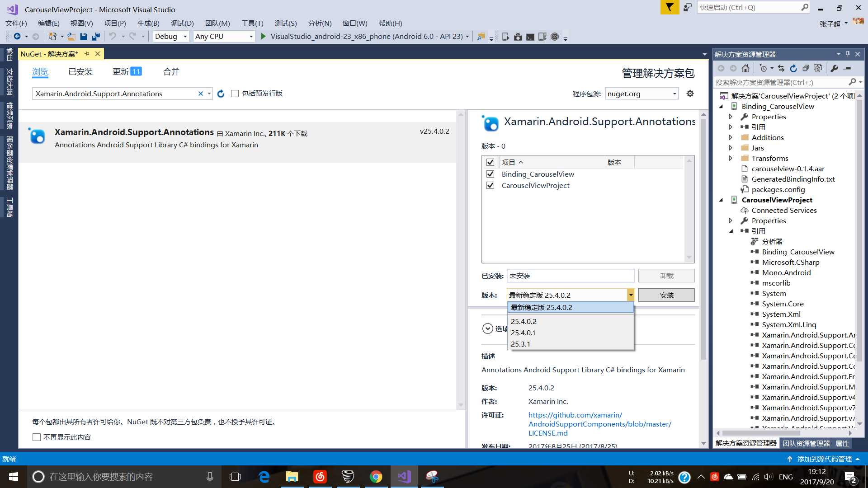Click the Visual Studio debug start button

click(264, 36)
